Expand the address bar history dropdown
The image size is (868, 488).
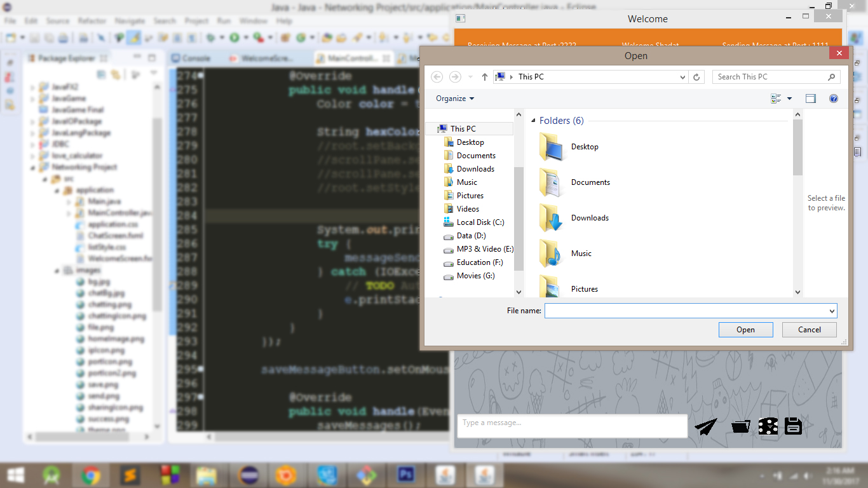[x=683, y=77]
